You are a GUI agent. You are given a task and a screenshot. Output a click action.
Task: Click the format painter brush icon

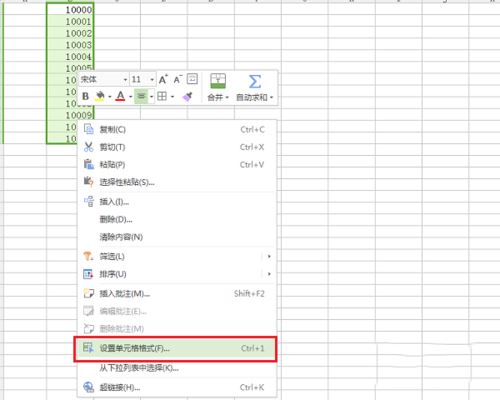point(187,96)
